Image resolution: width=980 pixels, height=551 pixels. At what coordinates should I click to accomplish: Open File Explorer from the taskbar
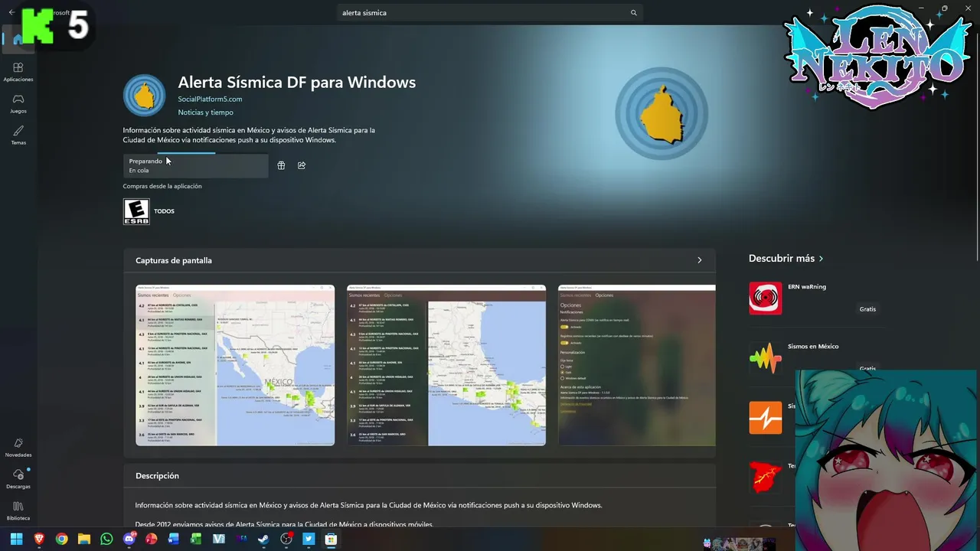tap(84, 539)
